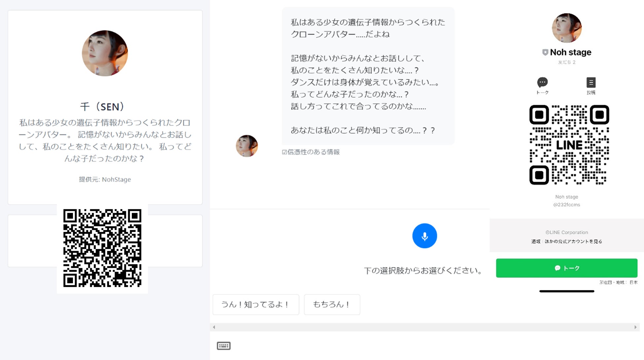Click the QR code under SEN card
The image size is (644, 360).
click(x=102, y=248)
